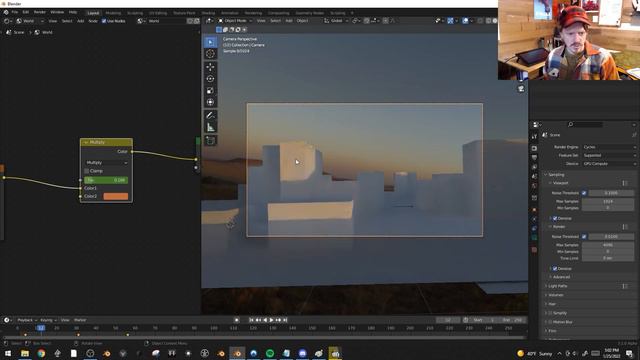The image size is (640, 360).
Task: Open the blend type dropdown in Multiply node
Action: (107, 162)
